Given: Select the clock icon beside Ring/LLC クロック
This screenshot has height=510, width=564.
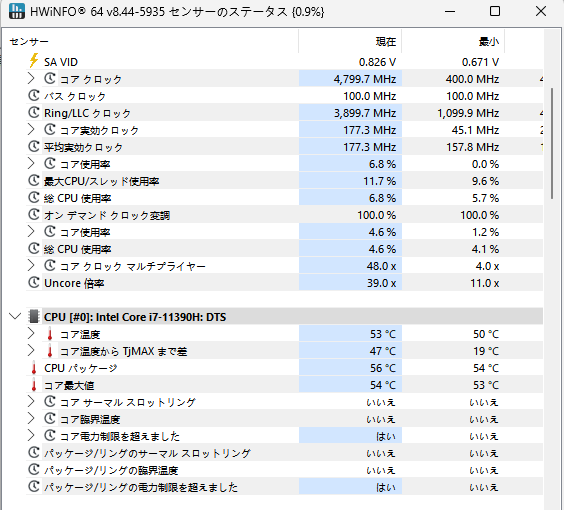Looking at the screenshot, I should pos(34,112).
